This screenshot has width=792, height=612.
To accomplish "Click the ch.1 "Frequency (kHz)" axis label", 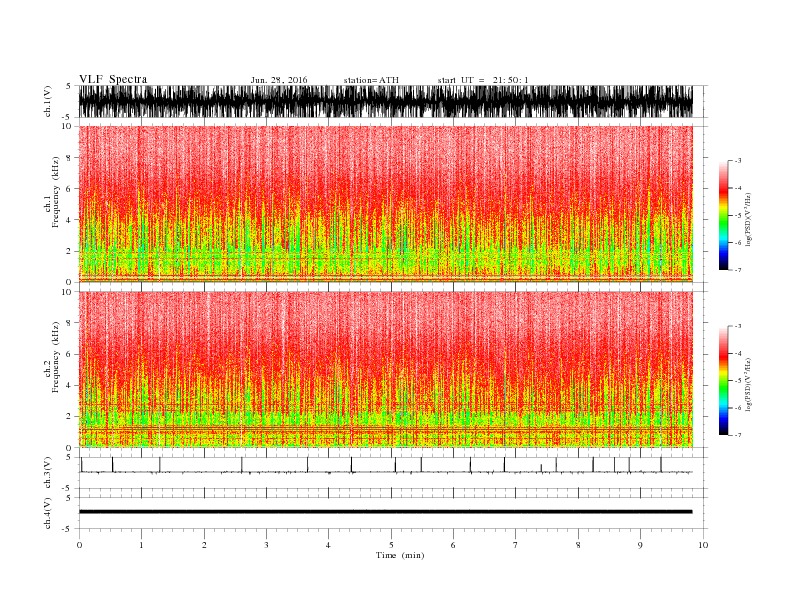I will click(x=56, y=192).
